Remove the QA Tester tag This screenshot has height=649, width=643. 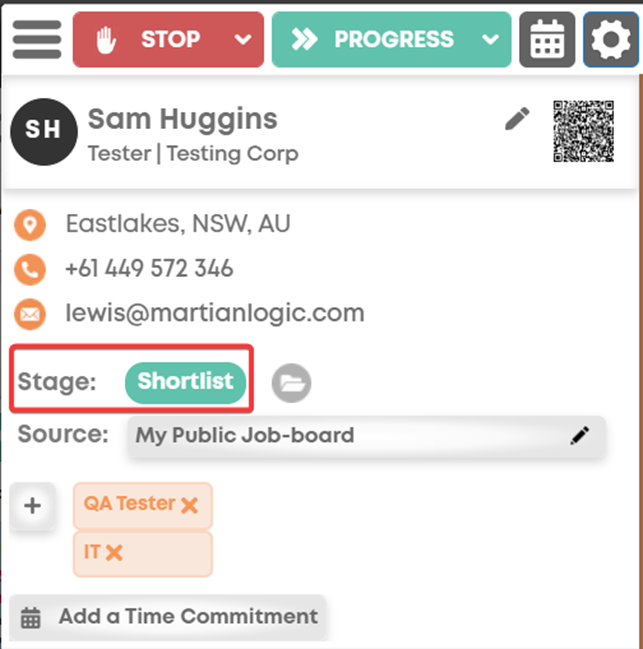pyautogui.click(x=190, y=505)
